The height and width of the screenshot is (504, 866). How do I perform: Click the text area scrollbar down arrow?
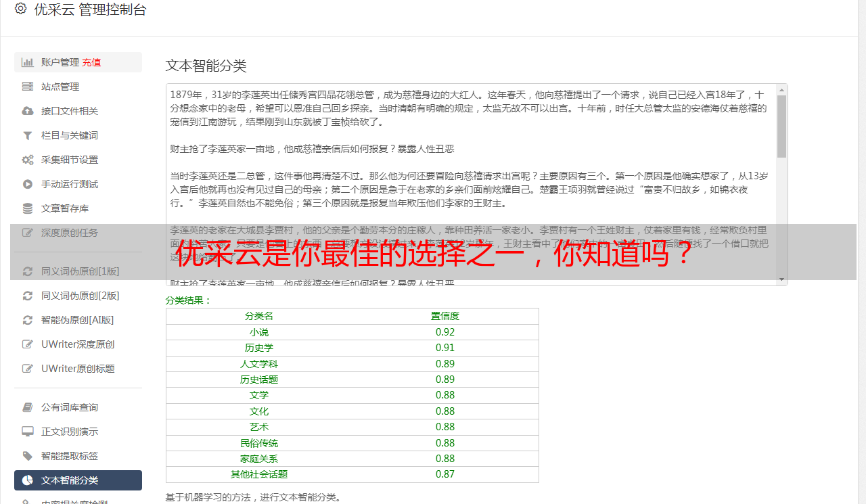781,279
